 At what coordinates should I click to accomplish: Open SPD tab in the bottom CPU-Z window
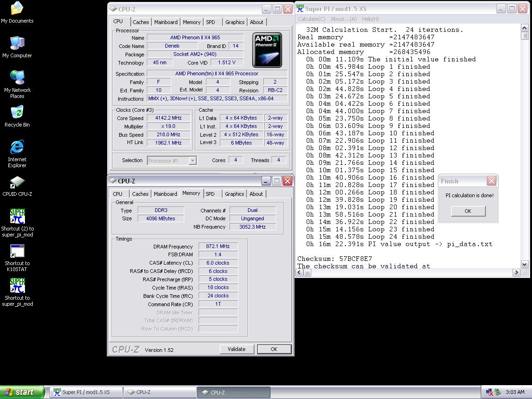211,194
